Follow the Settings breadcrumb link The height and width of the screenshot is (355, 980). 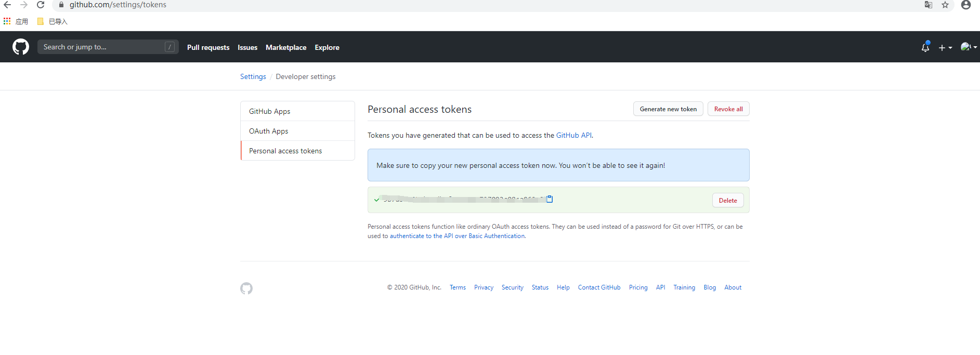(253, 76)
